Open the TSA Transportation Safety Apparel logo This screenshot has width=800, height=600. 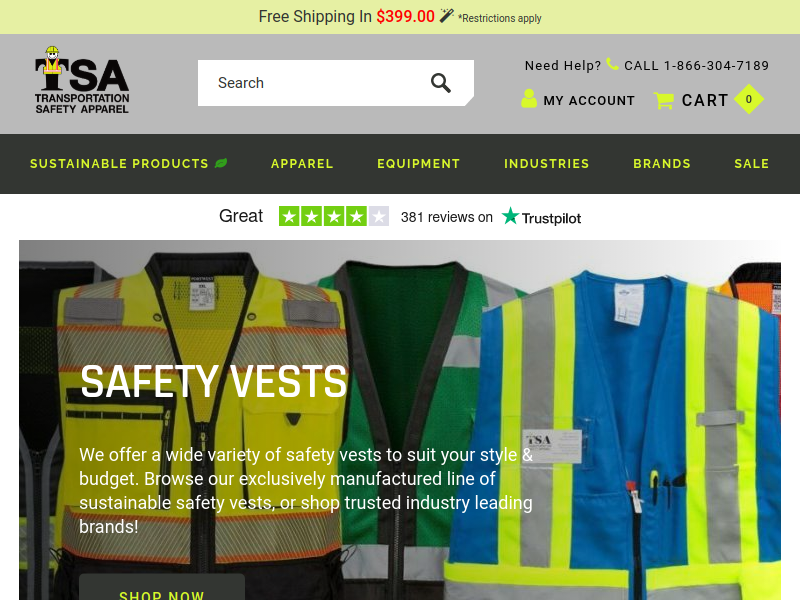tap(82, 80)
